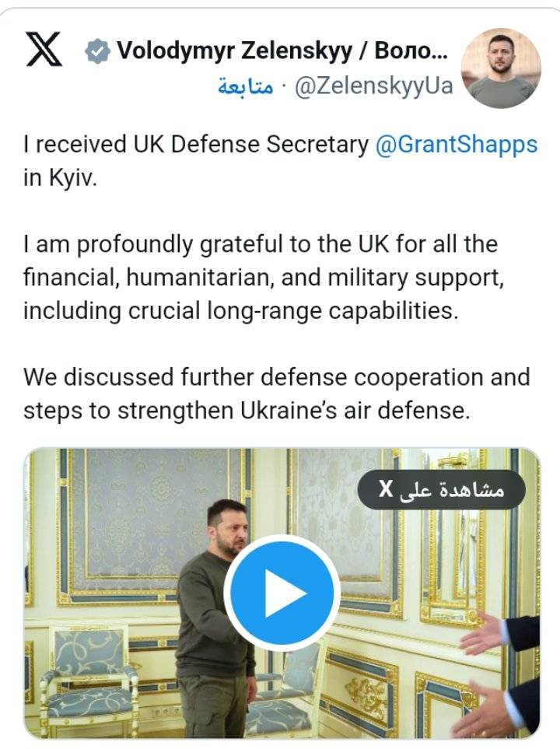Open Zelenskyy's round profile avatar
Viewport: 560px width, 749px height.
tap(501, 68)
